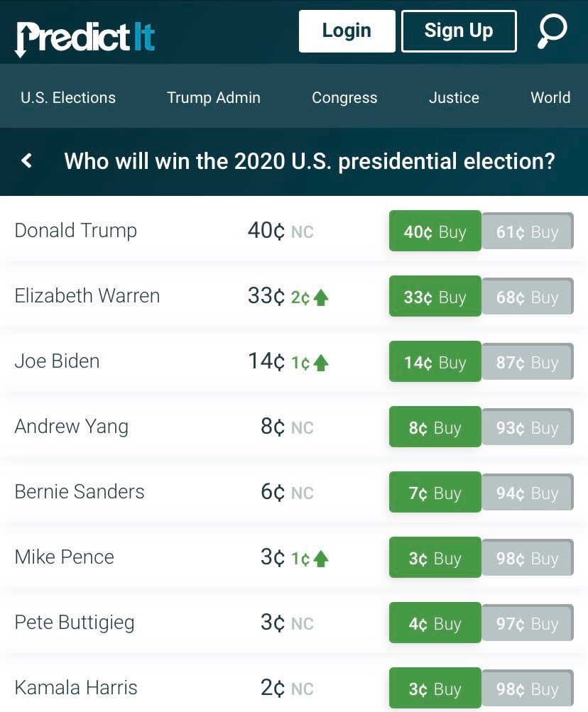Buy Andrew Yang No at 93¢
The width and height of the screenshot is (588, 712).
click(x=527, y=427)
